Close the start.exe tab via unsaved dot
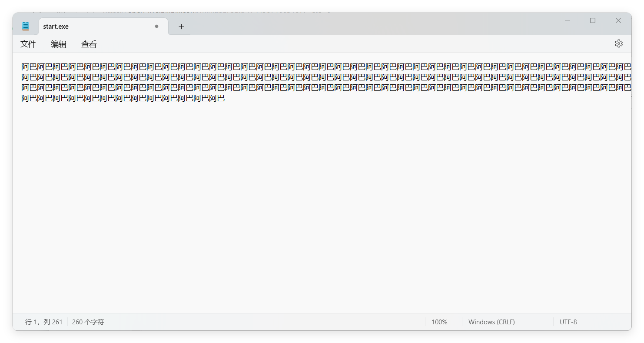The image size is (644, 343). [156, 27]
